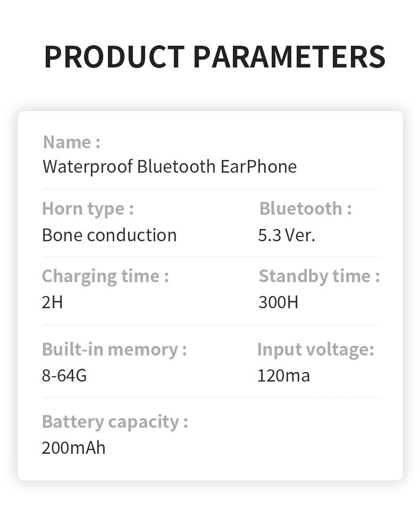Select the "Battery capacity :" label
This screenshot has height=516, width=420.
pyautogui.click(x=114, y=421)
